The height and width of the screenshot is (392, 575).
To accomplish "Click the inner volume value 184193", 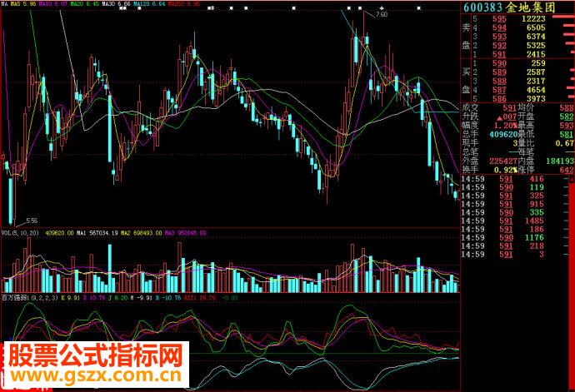I will 560,161.
